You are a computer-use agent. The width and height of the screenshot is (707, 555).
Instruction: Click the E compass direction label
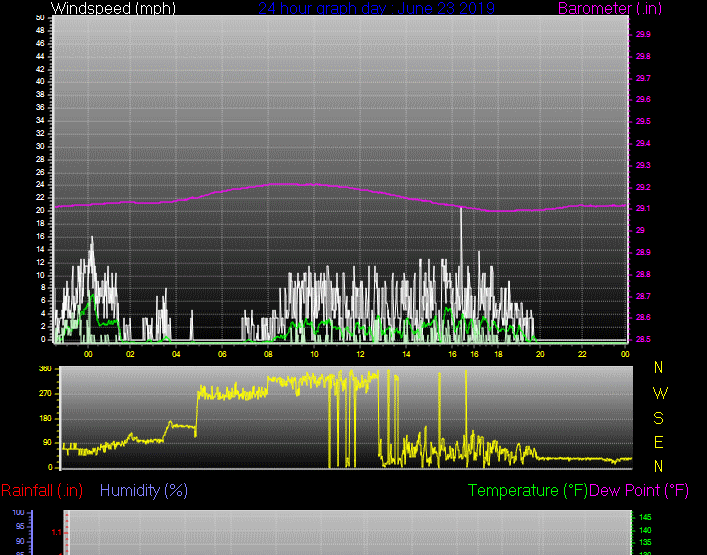658,442
